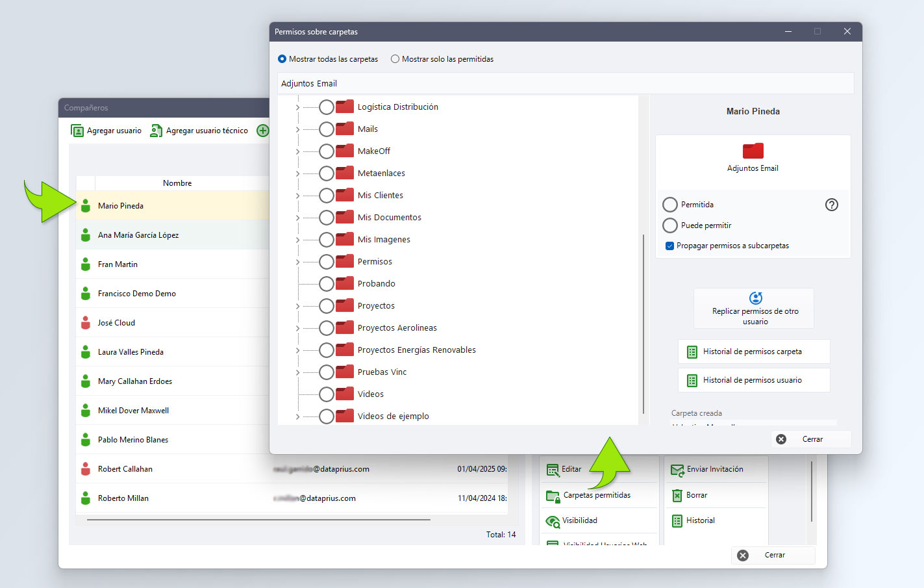Image resolution: width=924 pixels, height=588 pixels.
Task: Expand the Mis Documentos tree node
Action: pyautogui.click(x=297, y=218)
